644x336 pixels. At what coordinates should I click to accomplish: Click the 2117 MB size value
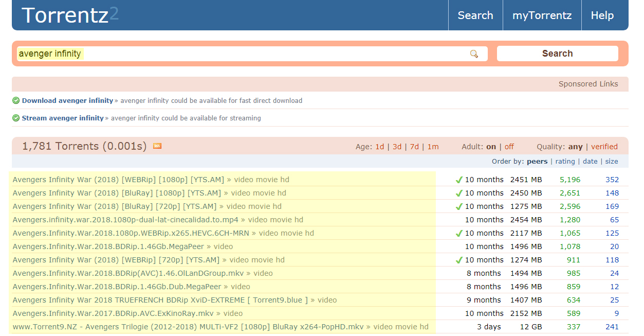point(526,233)
